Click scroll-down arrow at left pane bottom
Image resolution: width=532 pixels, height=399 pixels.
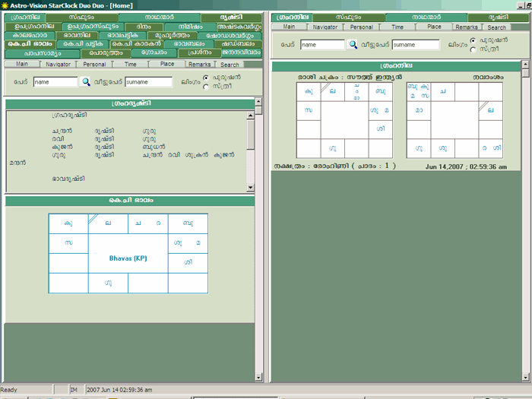pyautogui.click(x=258, y=377)
